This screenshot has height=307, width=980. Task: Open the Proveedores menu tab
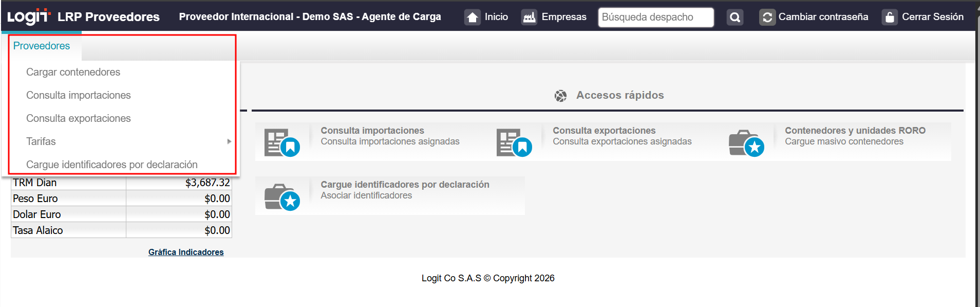pos(42,46)
